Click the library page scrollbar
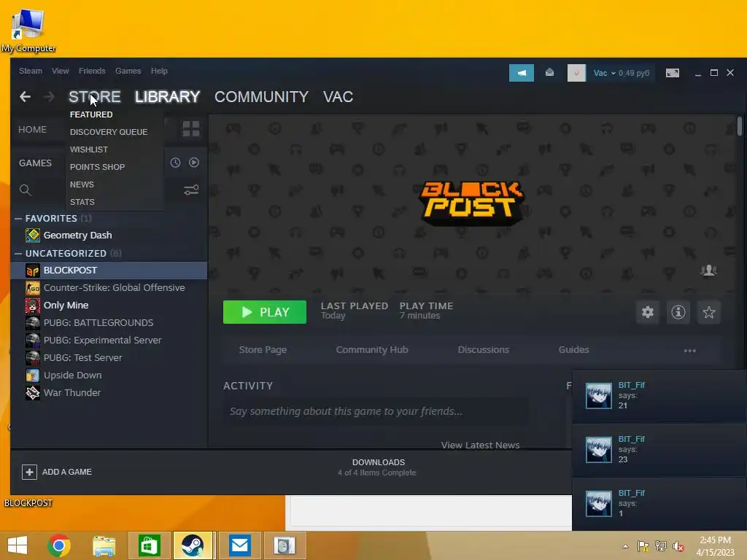The height and width of the screenshot is (560, 747). pyautogui.click(x=740, y=127)
